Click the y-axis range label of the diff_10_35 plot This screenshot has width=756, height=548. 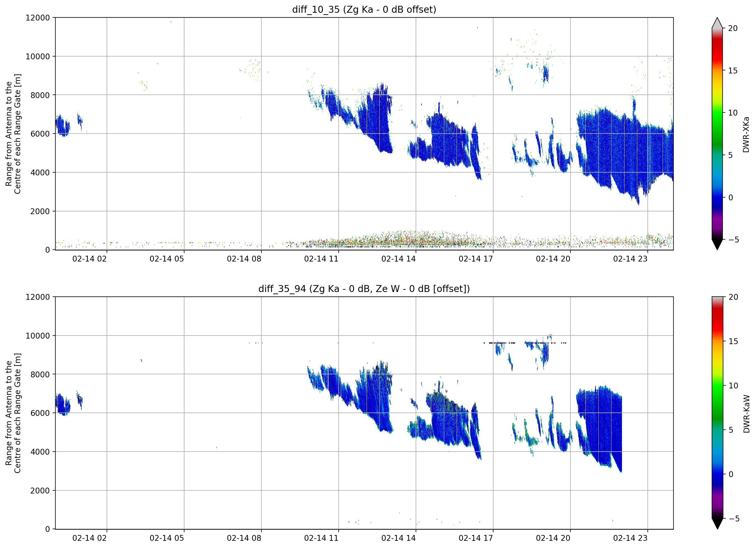pyautogui.click(x=13, y=134)
